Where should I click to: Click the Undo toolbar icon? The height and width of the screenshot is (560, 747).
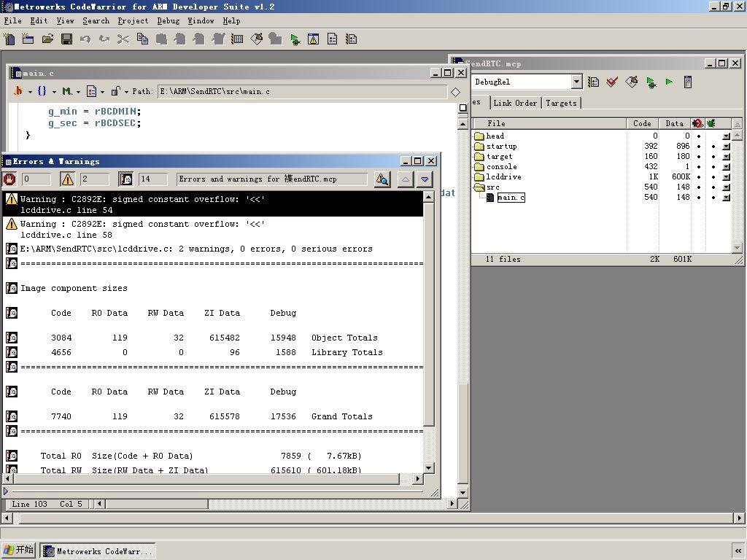click(85, 39)
